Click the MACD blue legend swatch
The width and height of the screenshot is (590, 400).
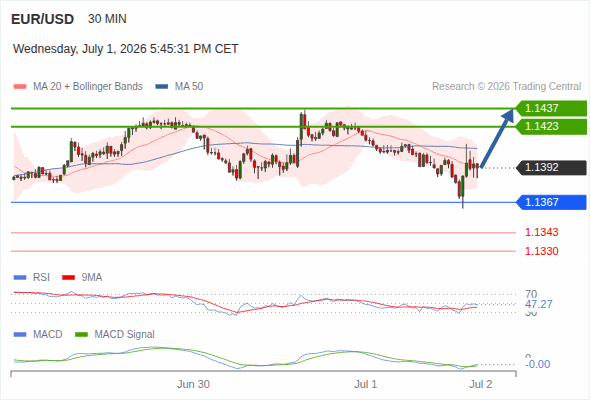20,335
